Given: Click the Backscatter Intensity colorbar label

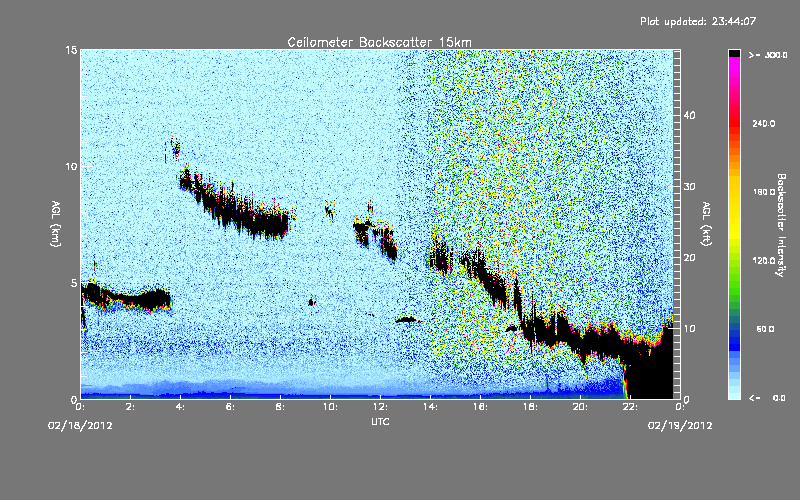Looking at the screenshot, I should click(781, 225).
